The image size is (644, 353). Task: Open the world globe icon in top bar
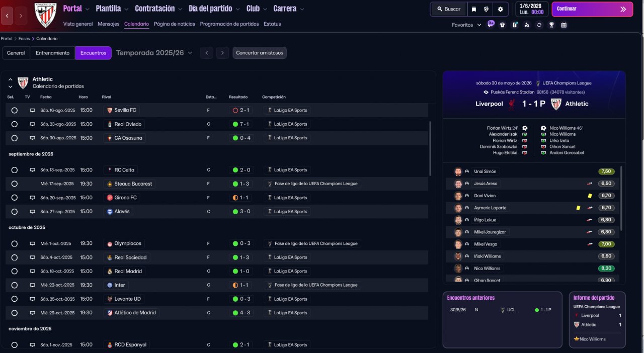pos(487,9)
